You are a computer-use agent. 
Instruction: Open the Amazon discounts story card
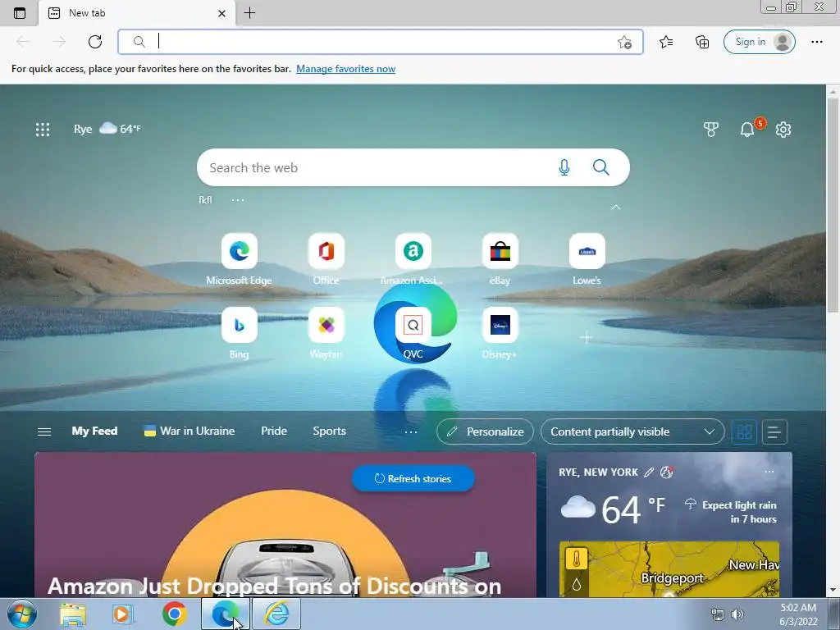click(x=285, y=525)
